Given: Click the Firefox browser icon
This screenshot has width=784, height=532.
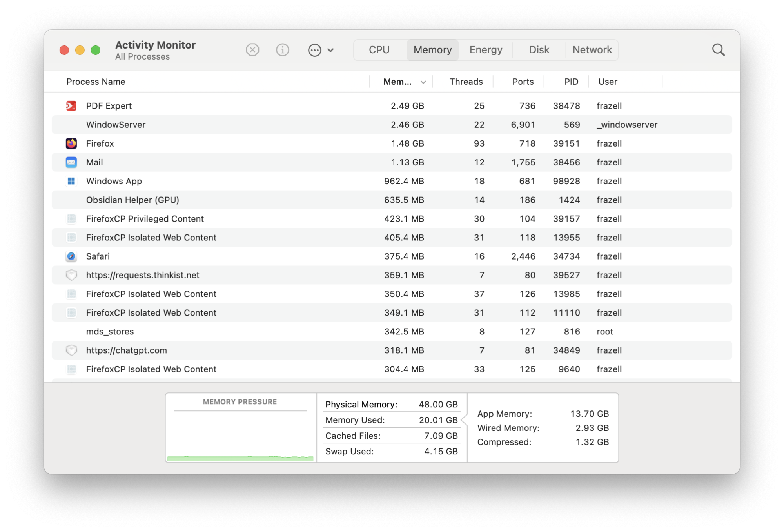Looking at the screenshot, I should 71,143.
